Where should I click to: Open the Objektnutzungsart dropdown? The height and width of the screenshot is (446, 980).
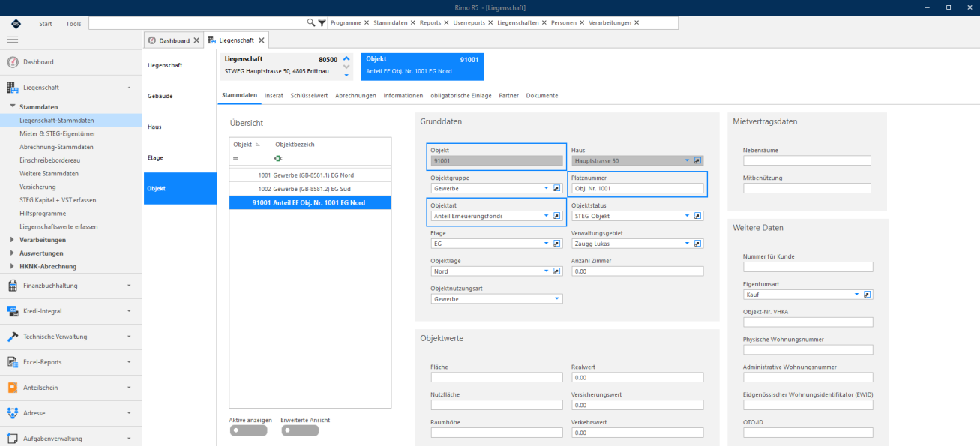click(557, 299)
